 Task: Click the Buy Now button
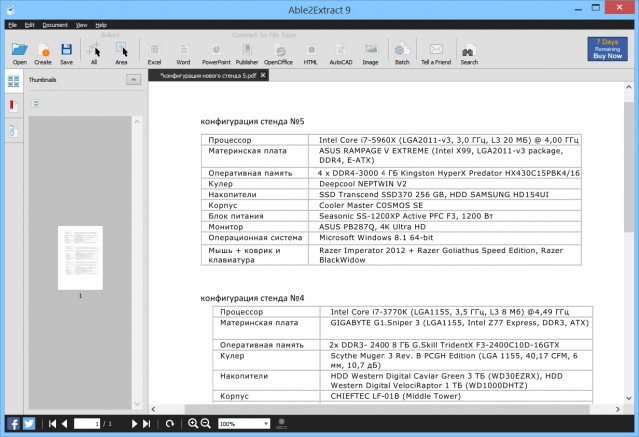(x=607, y=49)
